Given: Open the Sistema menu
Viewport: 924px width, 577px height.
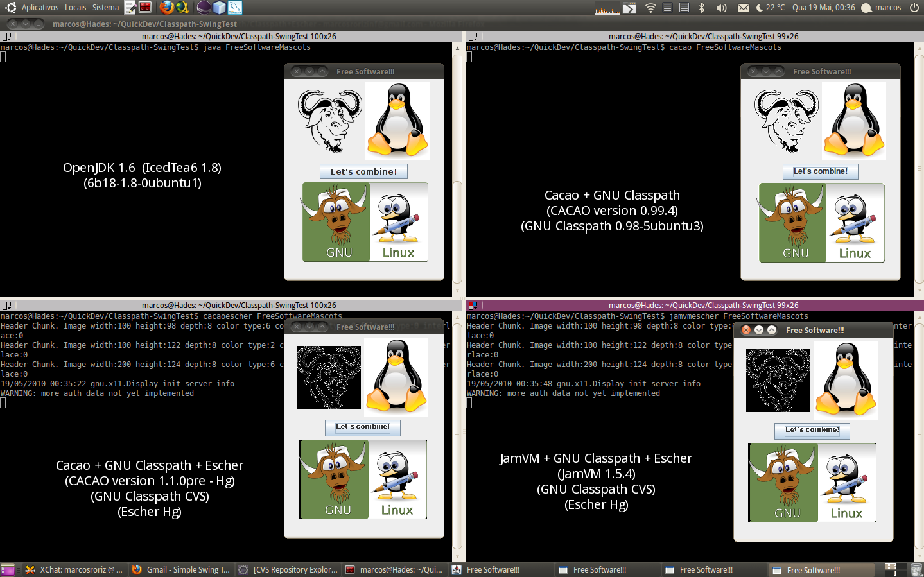Looking at the screenshot, I should point(105,8).
